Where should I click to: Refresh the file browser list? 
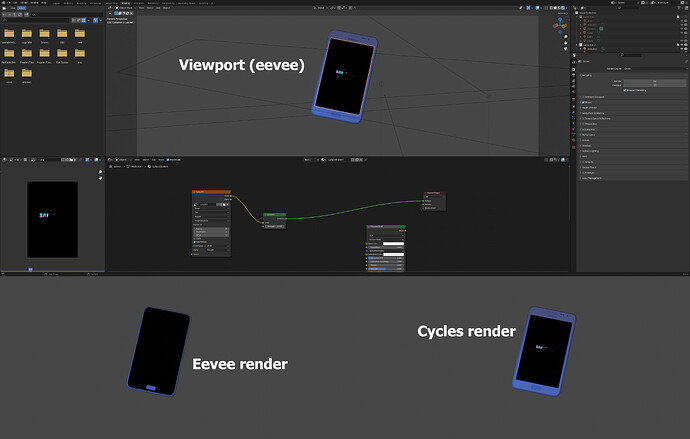[20, 14]
